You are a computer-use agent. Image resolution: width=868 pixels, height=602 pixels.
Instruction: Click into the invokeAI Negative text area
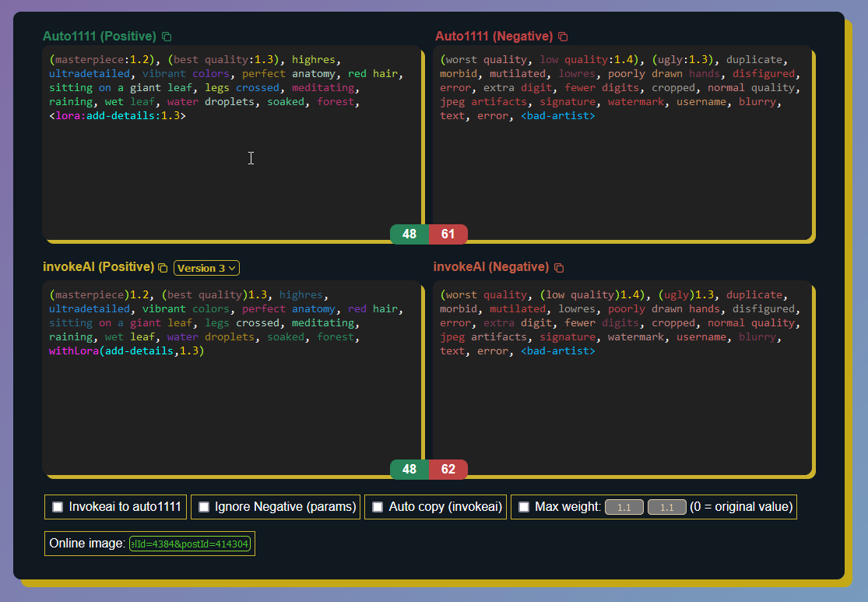pos(622,378)
